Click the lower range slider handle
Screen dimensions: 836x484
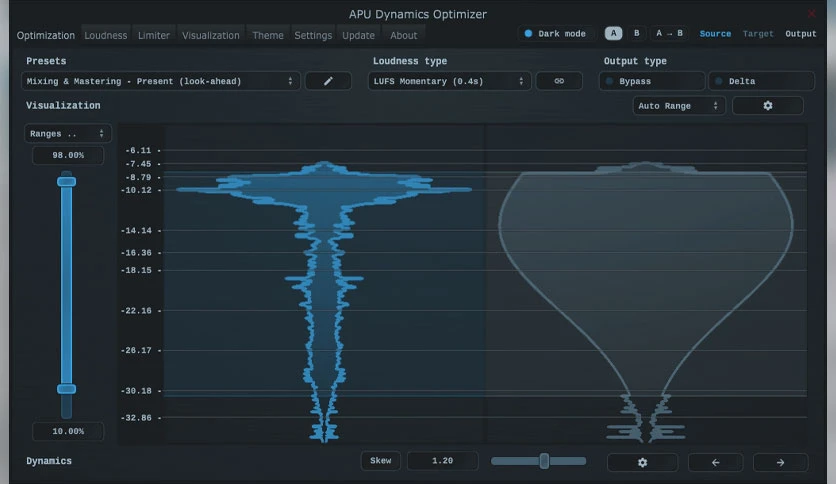point(67,389)
